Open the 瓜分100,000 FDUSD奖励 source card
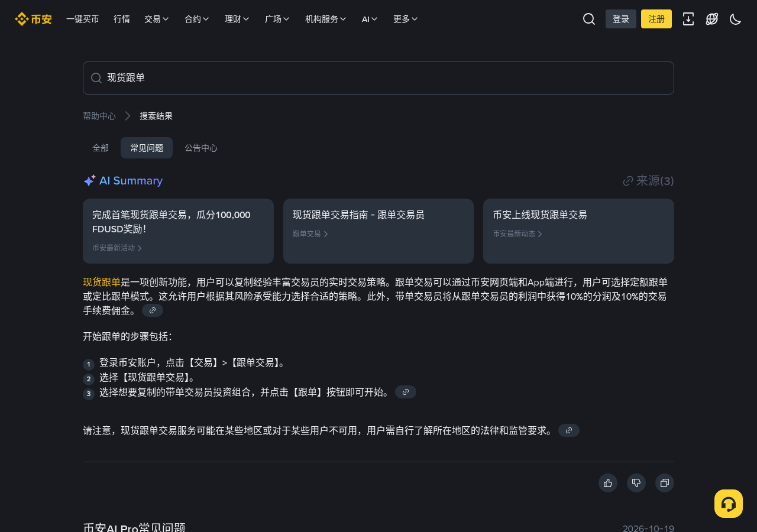The width and height of the screenshot is (757, 532). pos(178,231)
